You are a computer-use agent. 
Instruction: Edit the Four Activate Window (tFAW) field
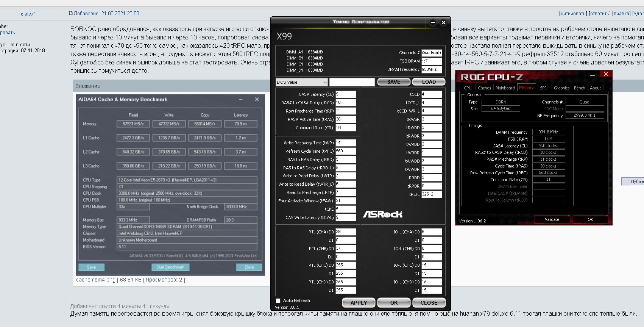(346, 201)
